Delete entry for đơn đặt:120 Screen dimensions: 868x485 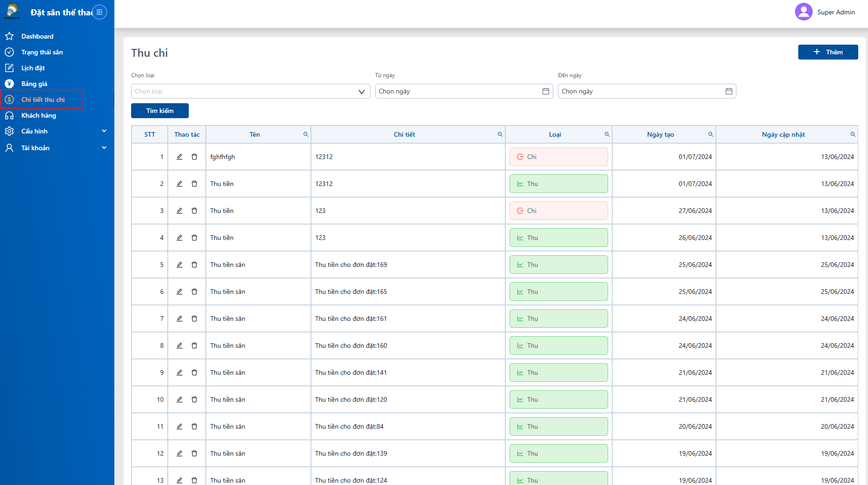tap(194, 399)
